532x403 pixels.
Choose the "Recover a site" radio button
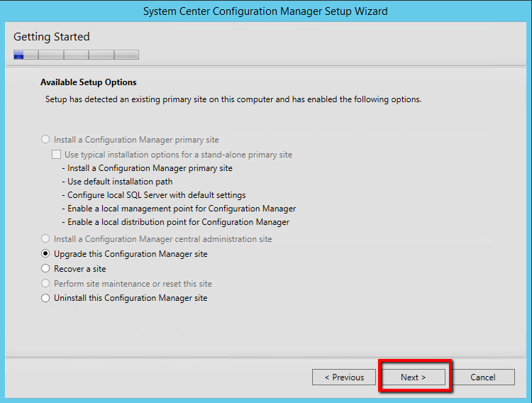pyautogui.click(x=46, y=269)
